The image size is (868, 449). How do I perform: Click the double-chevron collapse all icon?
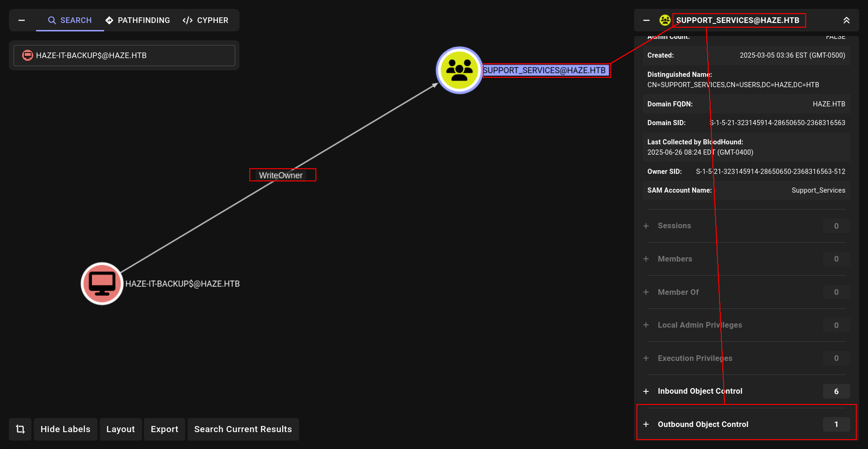coord(846,20)
